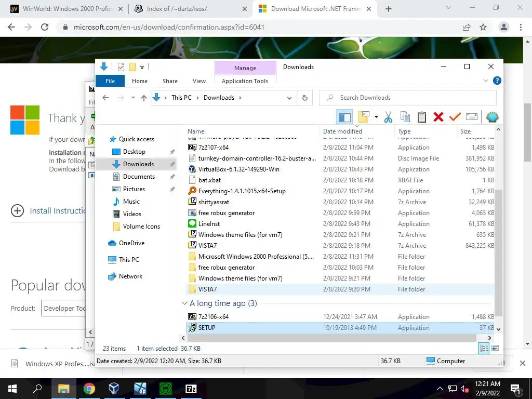Click the 7-Zip taskbar icon
This screenshot has height=399, width=532.
191,389
